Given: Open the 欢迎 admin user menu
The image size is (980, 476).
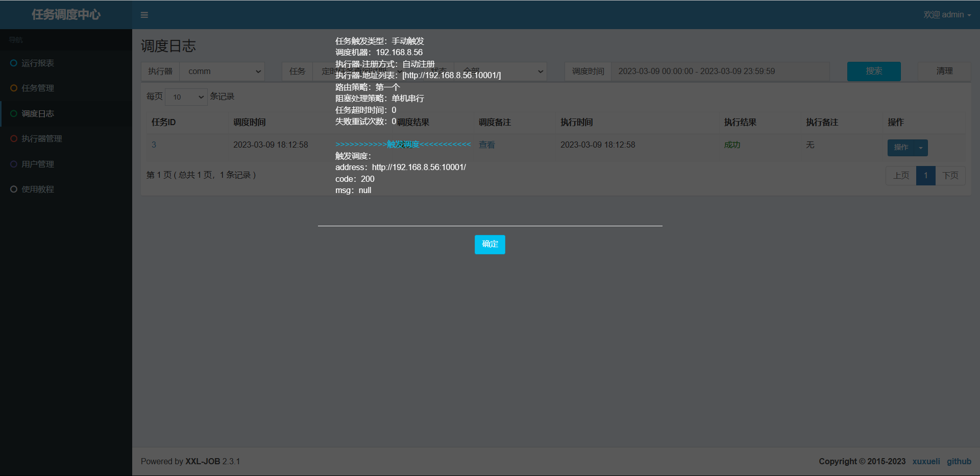Looking at the screenshot, I should (947, 15).
